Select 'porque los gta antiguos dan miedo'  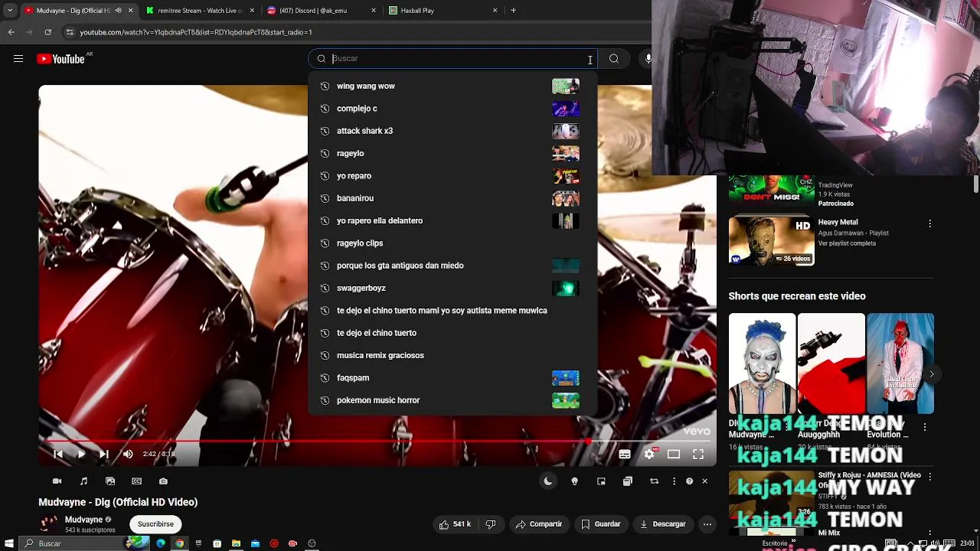pos(452,266)
